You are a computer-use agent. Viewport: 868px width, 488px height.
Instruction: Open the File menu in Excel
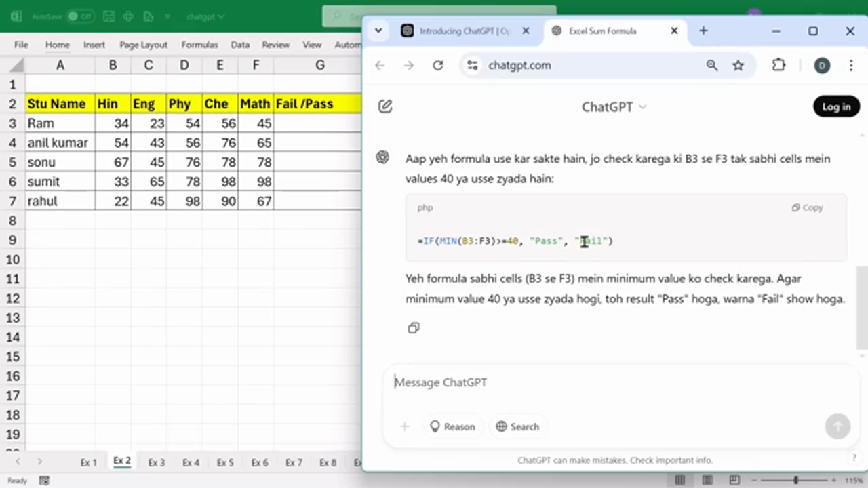[21, 45]
